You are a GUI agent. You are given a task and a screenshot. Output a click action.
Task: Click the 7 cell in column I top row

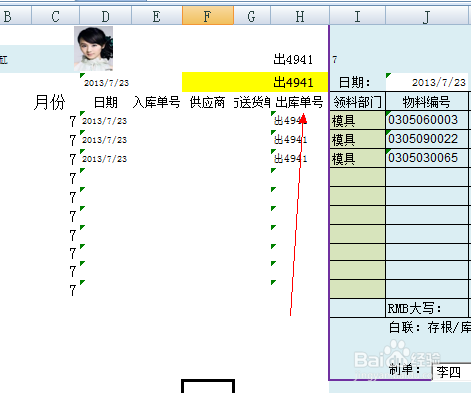click(335, 60)
